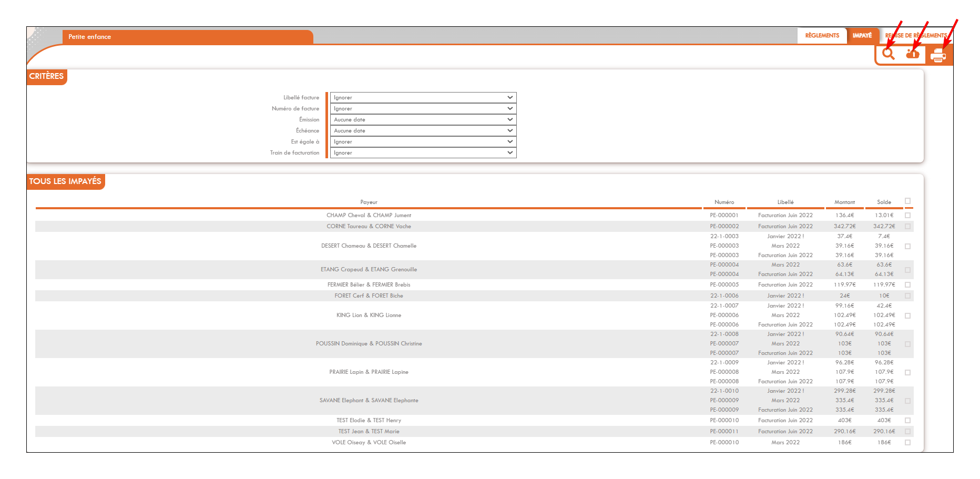980x479 pixels.
Task: Expand the Émission date dropdown
Action: coord(423,120)
